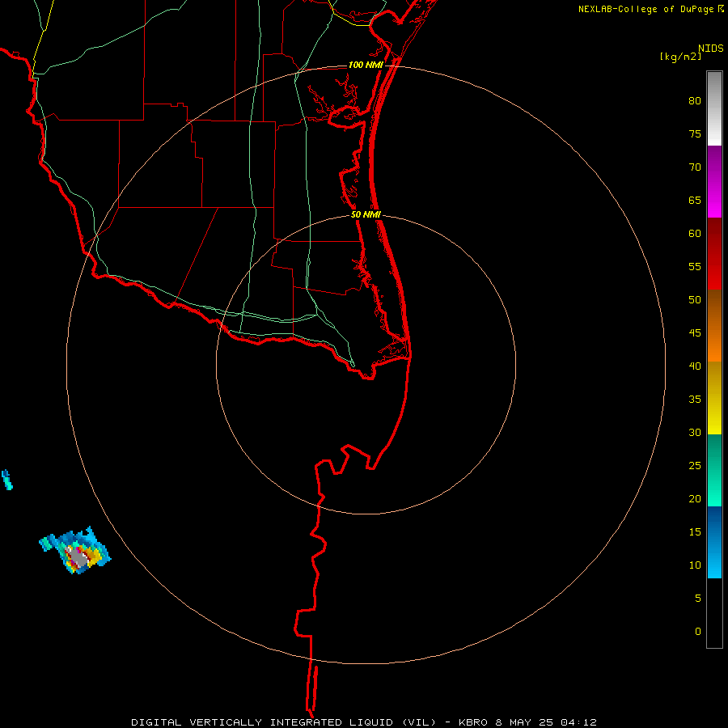Click the 5 value on the color scale
The height and width of the screenshot is (728, 728).
[x=698, y=599]
